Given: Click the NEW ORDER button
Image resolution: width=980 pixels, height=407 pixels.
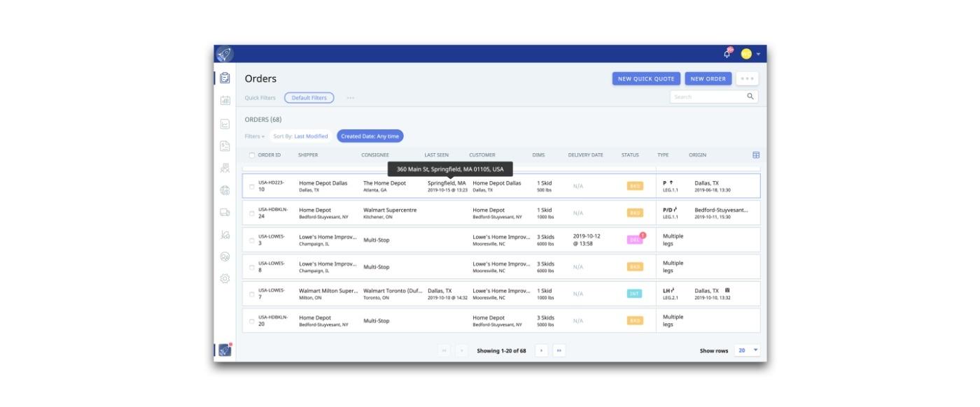Looking at the screenshot, I should [708, 79].
